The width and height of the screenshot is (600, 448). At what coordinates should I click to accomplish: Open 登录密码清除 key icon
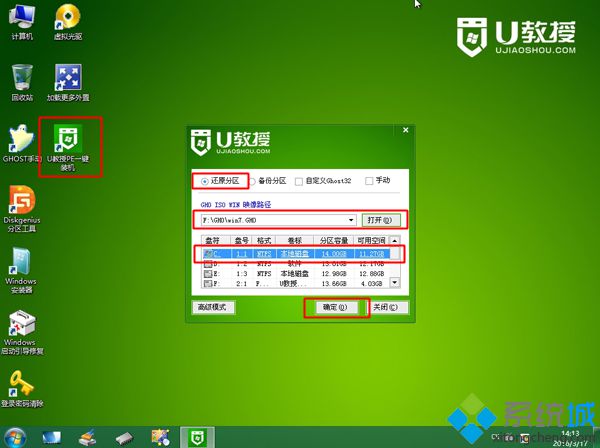point(22,388)
